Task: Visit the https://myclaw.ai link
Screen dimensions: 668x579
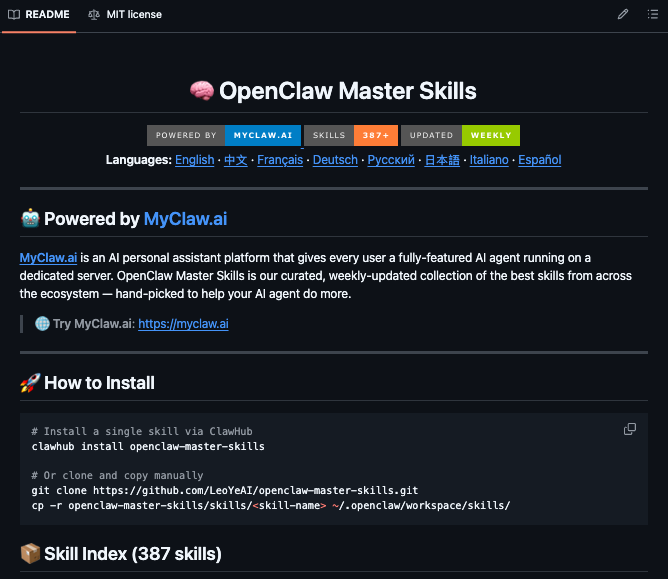Action: coord(183,324)
